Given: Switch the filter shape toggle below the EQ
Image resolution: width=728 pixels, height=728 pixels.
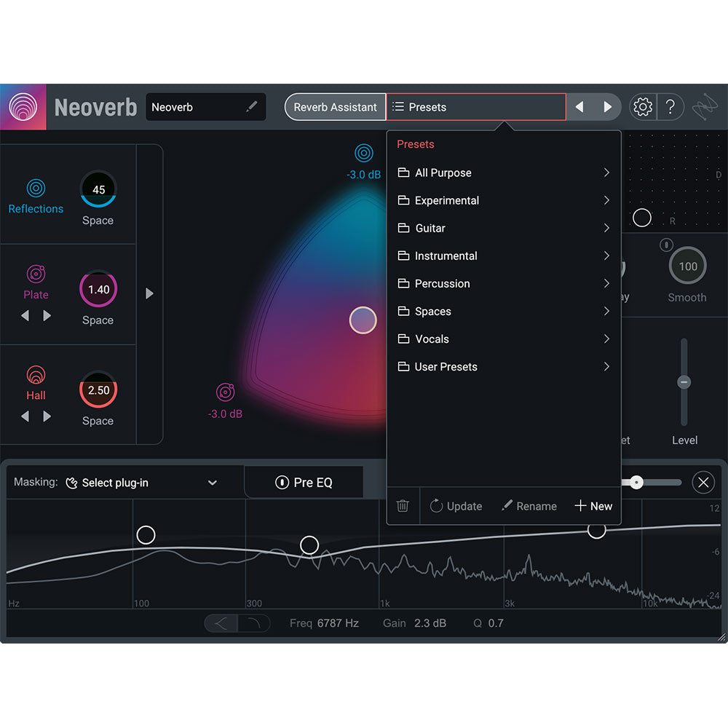Looking at the screenshot, I should pyautogui.click(x=237, y=623).
